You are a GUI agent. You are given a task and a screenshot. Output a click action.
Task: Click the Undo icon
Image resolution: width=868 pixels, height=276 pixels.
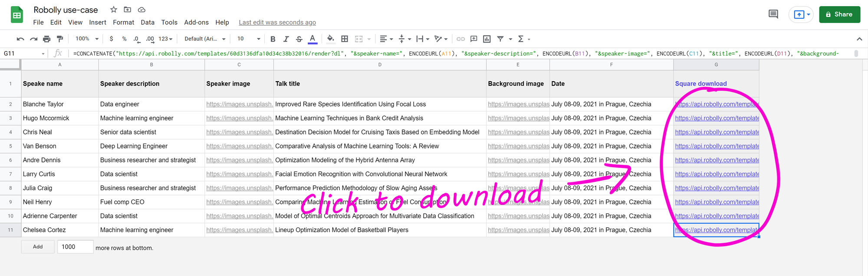(20, 39)
